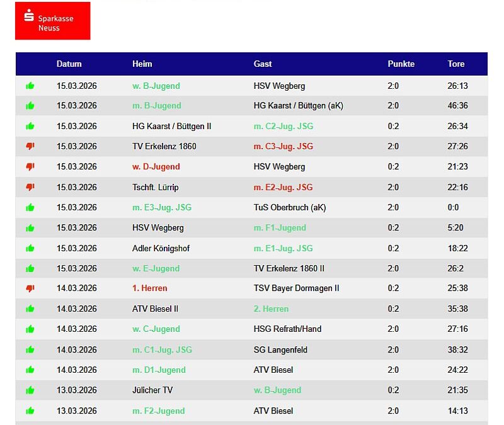
Task: Open the red 1. Herren team link
Action: click(x=149, y=288)
